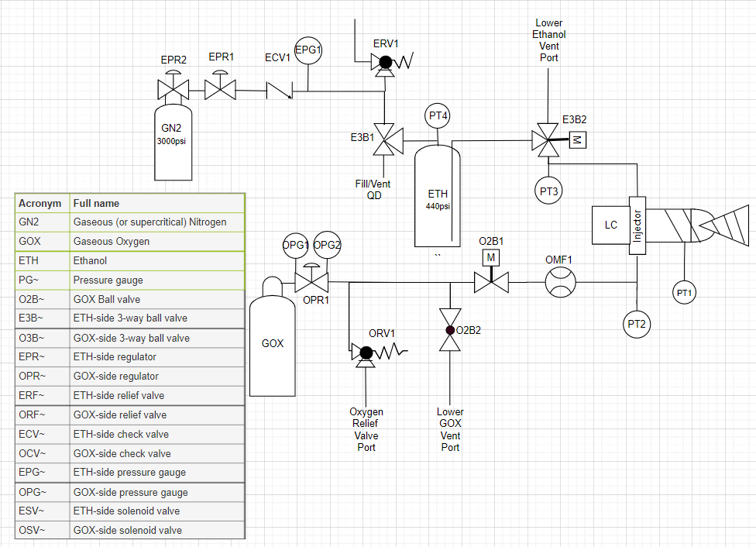This screenshot has height=547, width=756.
Task: Select the OPR1 regulator valve symbol
Action: 313,280
